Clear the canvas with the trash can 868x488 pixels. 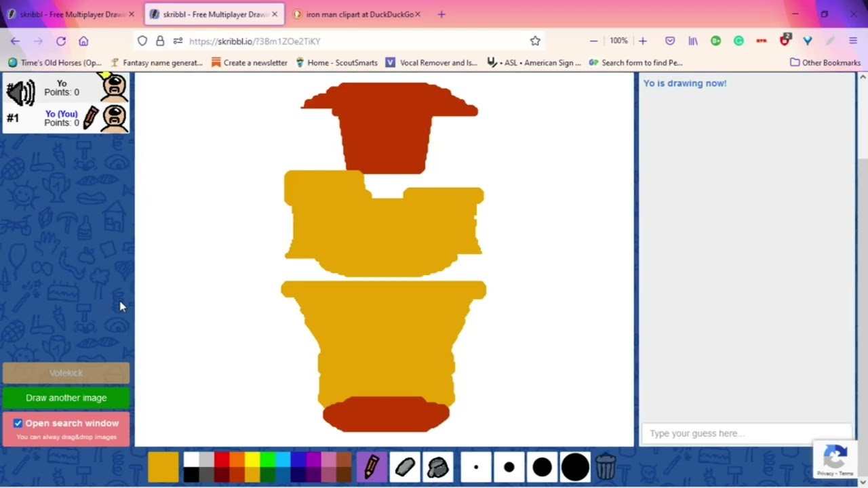point(606,467)
